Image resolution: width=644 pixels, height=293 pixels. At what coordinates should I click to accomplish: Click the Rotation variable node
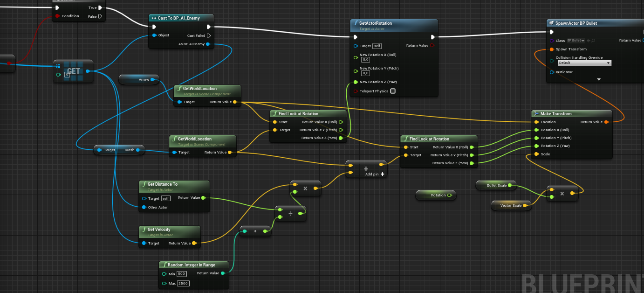[436, 195]
